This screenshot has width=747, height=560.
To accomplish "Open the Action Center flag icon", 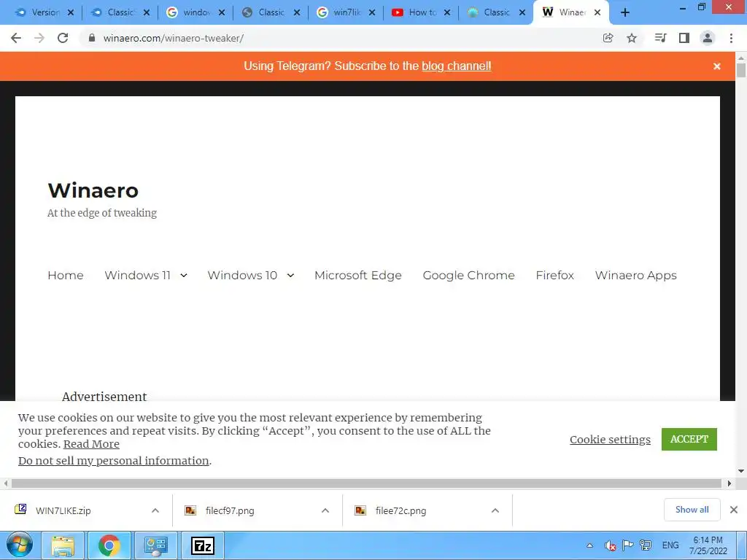I will [628, 545].
